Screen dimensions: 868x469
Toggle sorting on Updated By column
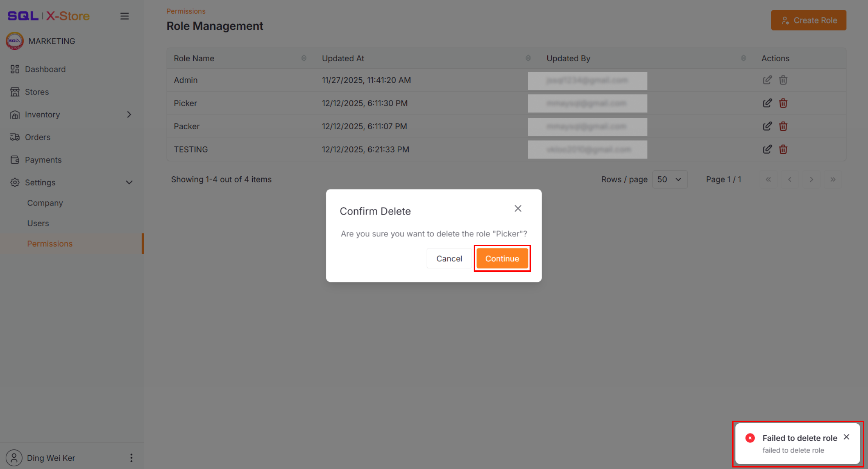[743, 58]
